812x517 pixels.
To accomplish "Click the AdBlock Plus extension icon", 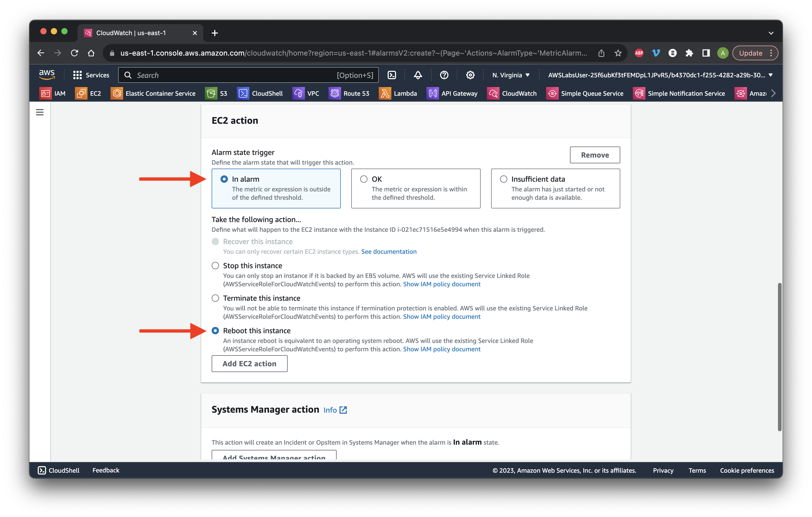I will [639, 53].
